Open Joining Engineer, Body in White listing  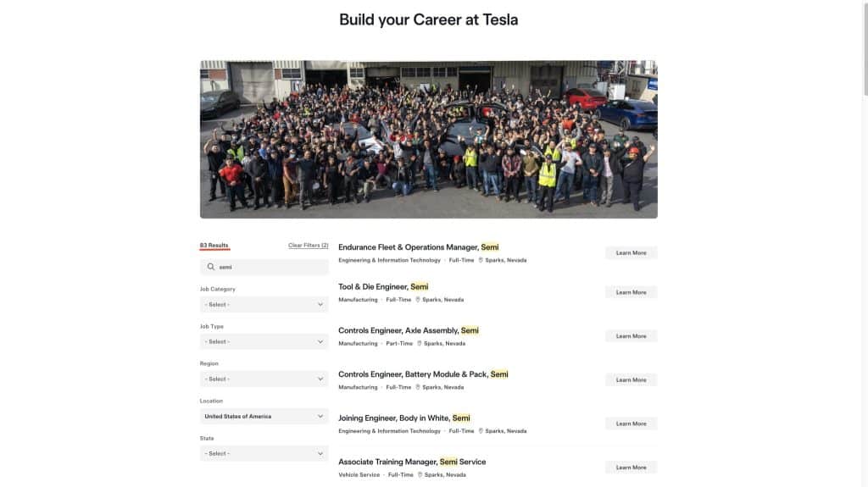point(403,418)
